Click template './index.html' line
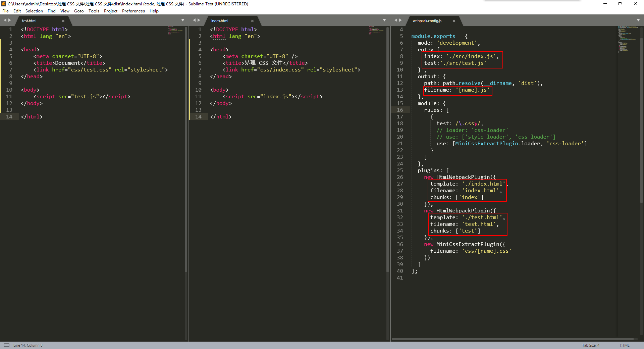 [x=469, y=184]
